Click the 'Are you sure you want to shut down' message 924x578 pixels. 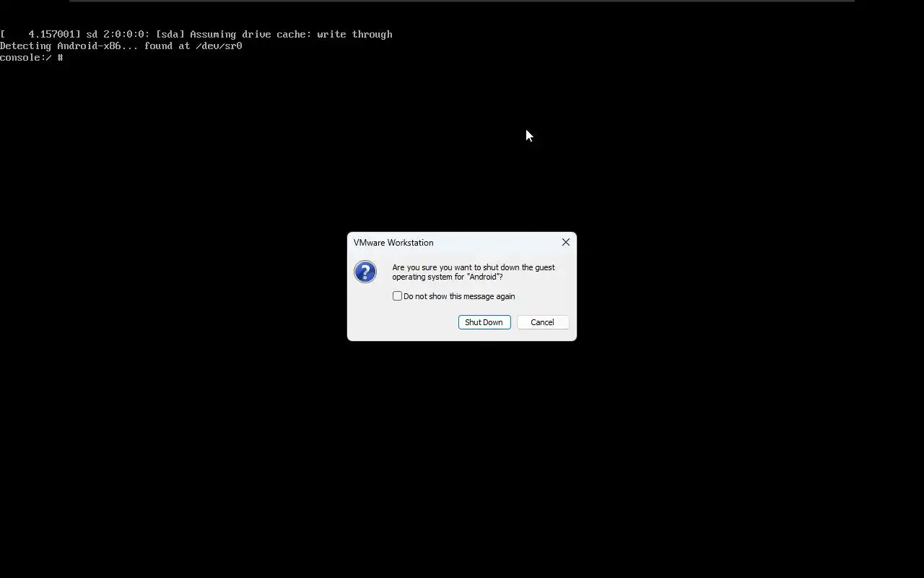click(x=474, y=272)
